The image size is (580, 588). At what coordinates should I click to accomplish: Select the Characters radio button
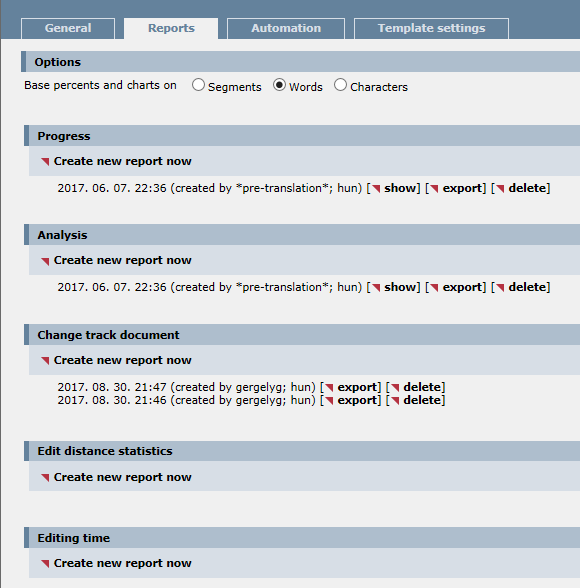click(340, 85)
